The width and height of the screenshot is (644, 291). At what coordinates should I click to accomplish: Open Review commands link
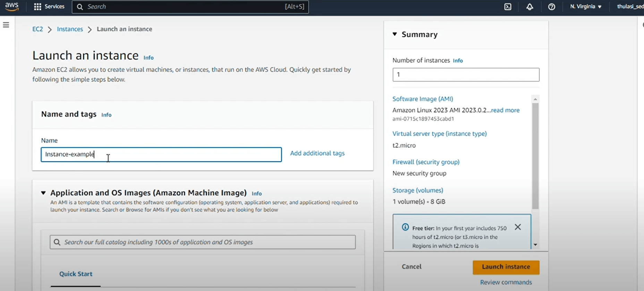click(506, 282)
